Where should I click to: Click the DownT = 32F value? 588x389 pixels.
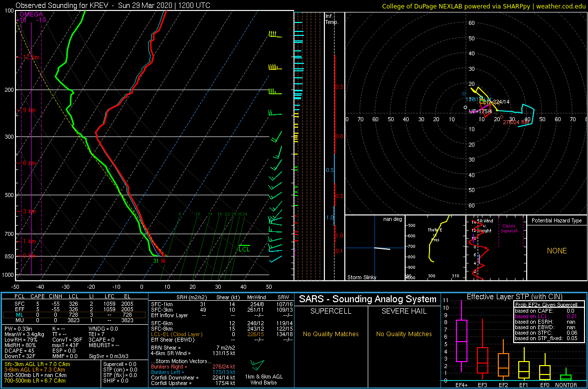click(x=19, y=356)
